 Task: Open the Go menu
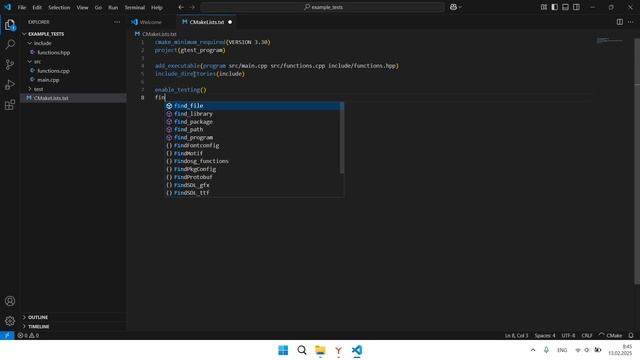click(x=98, y=7)
